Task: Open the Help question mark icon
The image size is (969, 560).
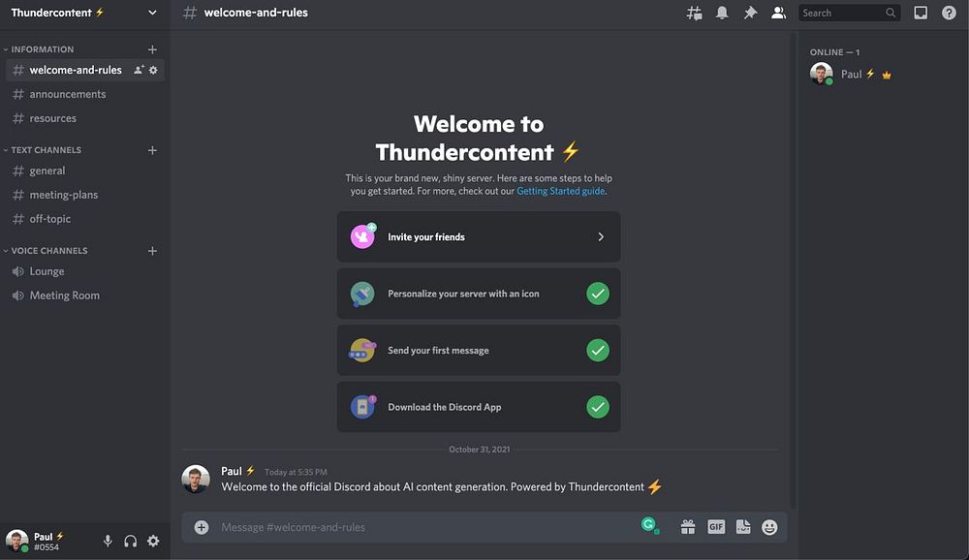Action: click(x=949, y=13)
